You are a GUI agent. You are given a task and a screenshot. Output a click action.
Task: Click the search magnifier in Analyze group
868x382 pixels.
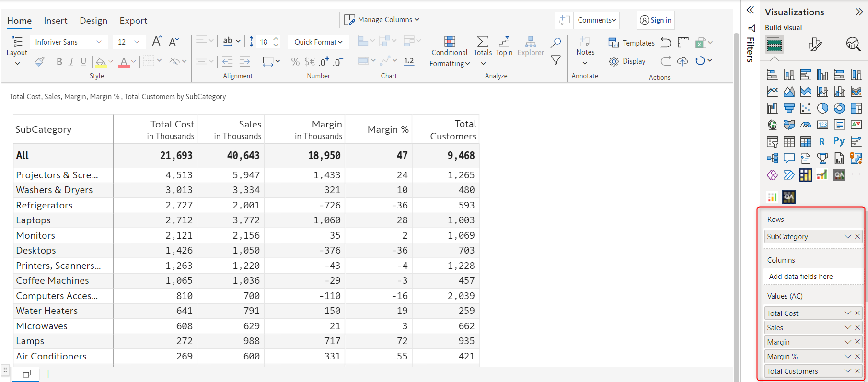point(556,43)
